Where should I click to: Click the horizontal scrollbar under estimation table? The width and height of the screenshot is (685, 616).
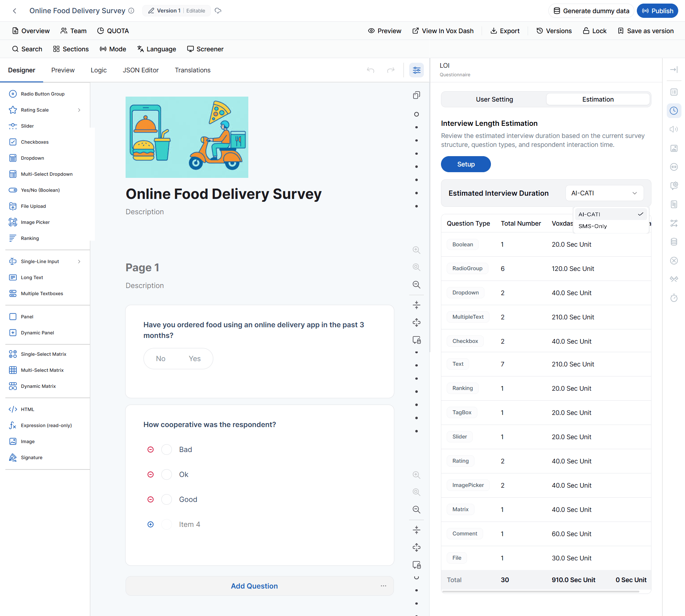[540, 592]
